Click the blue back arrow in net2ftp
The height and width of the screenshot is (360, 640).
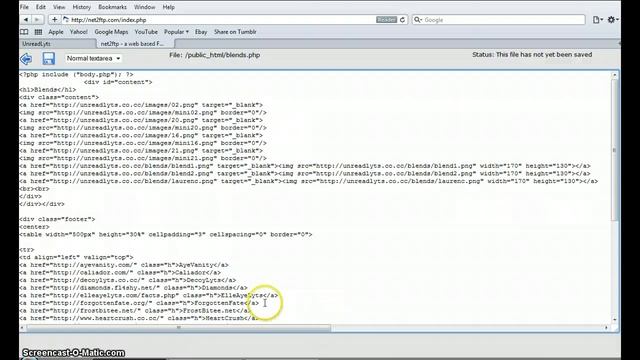[26, 59]
